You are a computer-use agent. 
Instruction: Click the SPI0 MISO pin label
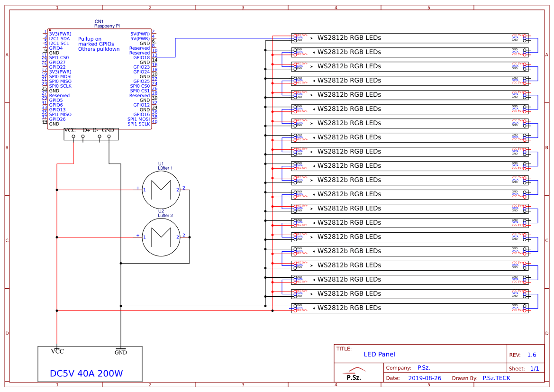coord(60,82)
